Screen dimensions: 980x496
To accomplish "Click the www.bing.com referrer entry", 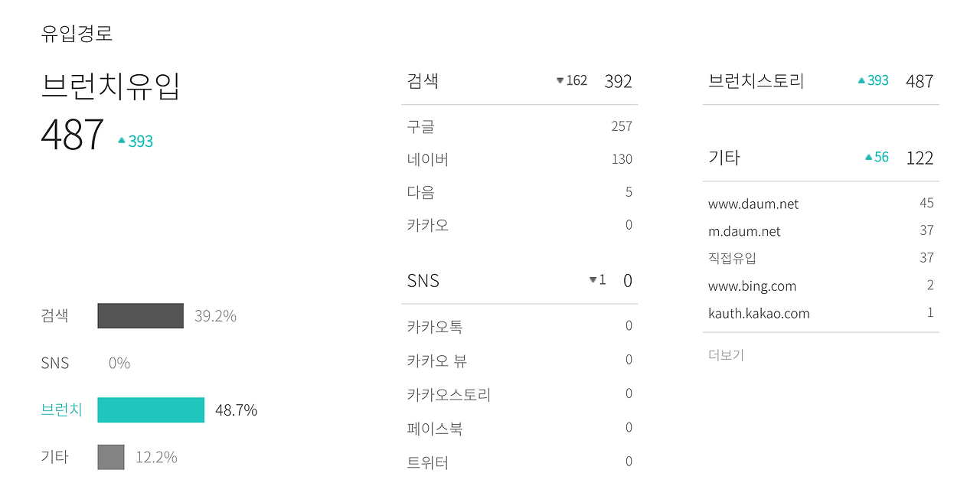I will pos(751,285).
